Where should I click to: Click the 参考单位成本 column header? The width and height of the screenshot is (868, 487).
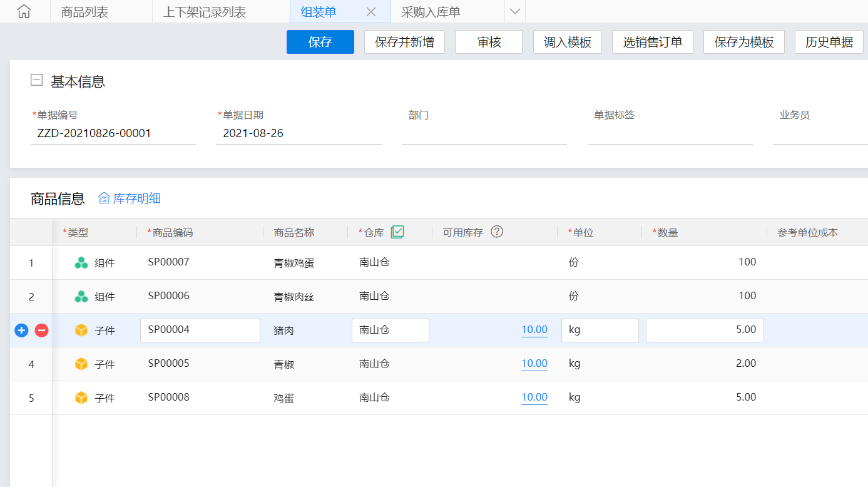point(807,232)
